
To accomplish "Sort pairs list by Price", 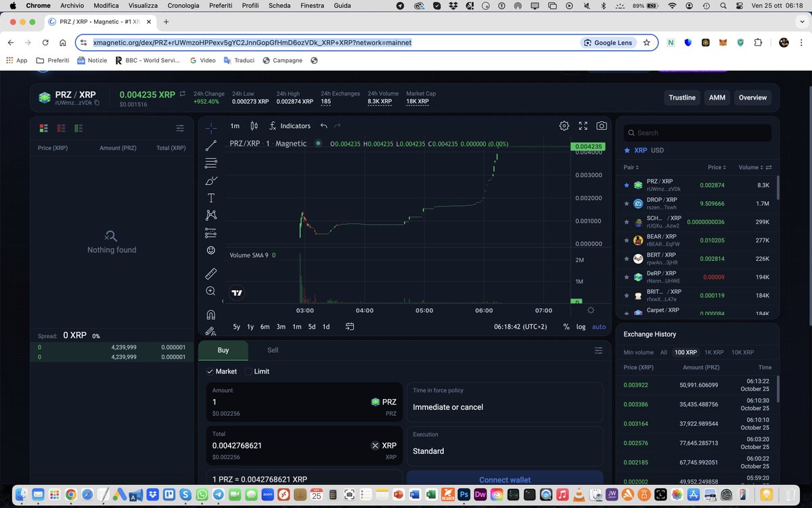I will tap(717, 167).
